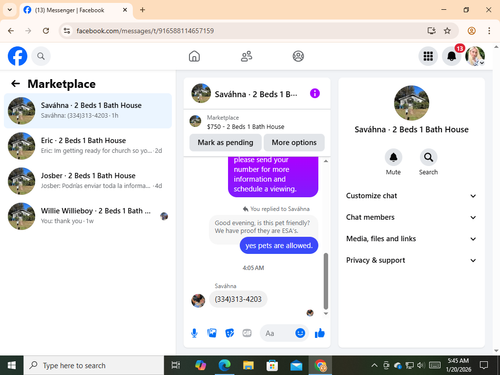Open the Menu grid icon
This screenshot has width=500, height=375.
coord(428,56)
